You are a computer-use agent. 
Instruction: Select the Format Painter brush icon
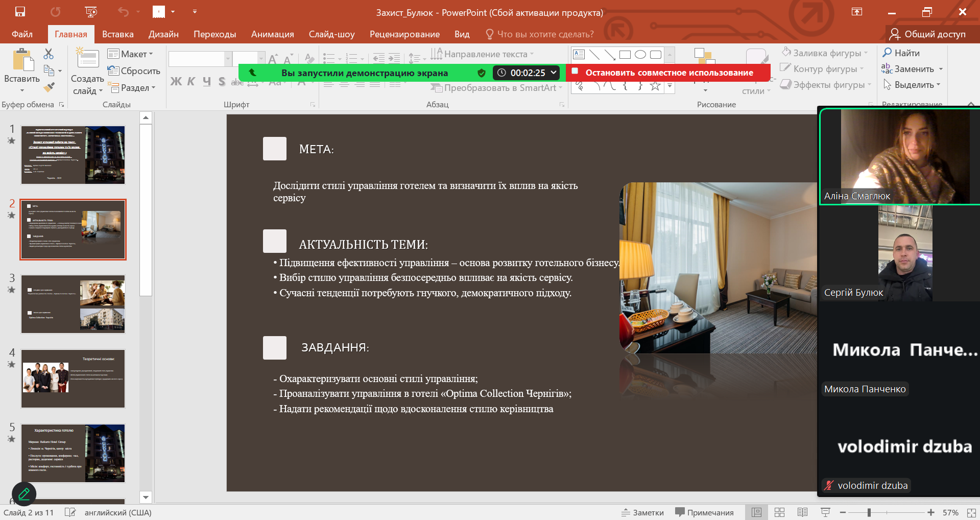pos(49,87)
